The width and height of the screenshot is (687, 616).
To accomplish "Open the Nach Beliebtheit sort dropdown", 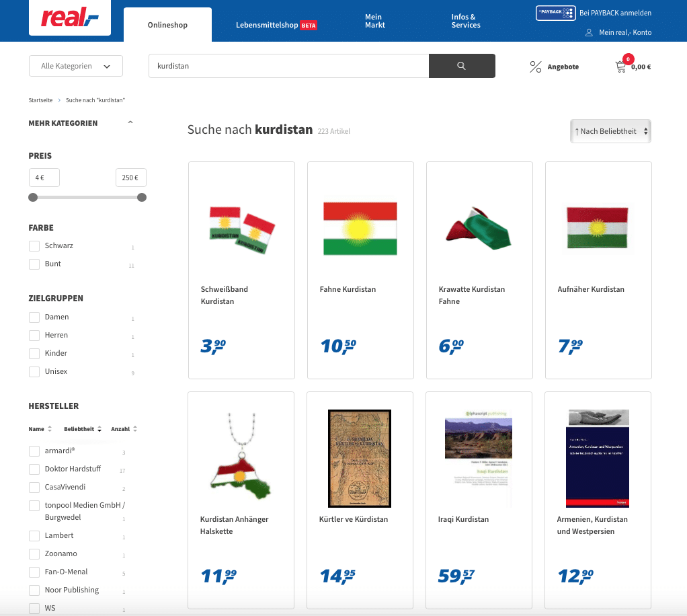I will (610, 130).
